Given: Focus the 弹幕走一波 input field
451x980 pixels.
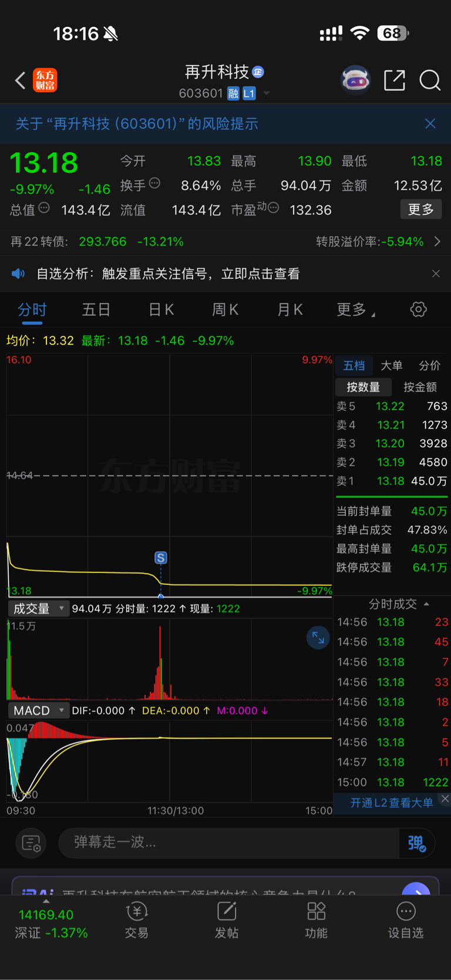Looking at the screenshot, I should click(228, 843).
